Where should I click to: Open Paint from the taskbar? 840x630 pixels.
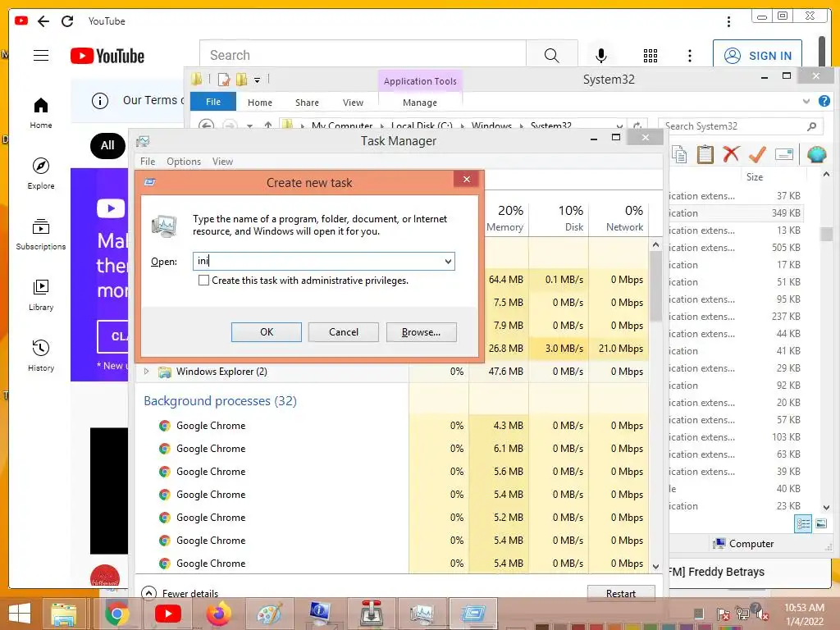pos(269,614)
